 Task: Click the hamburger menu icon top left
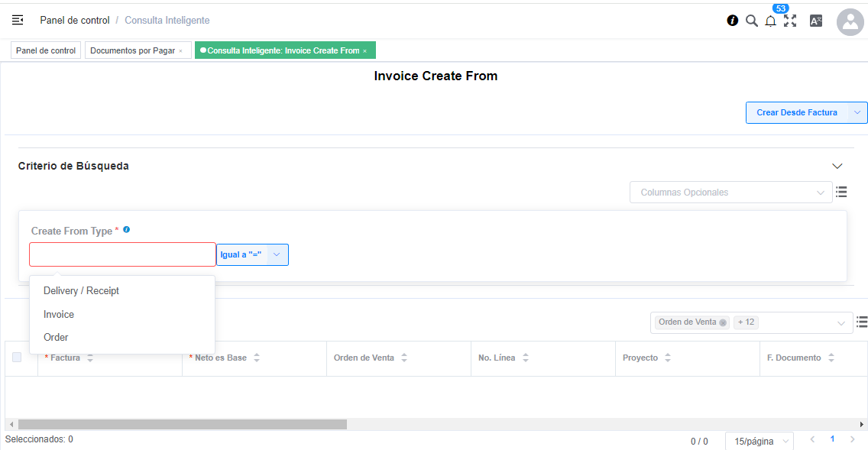[x=17, y=20]
